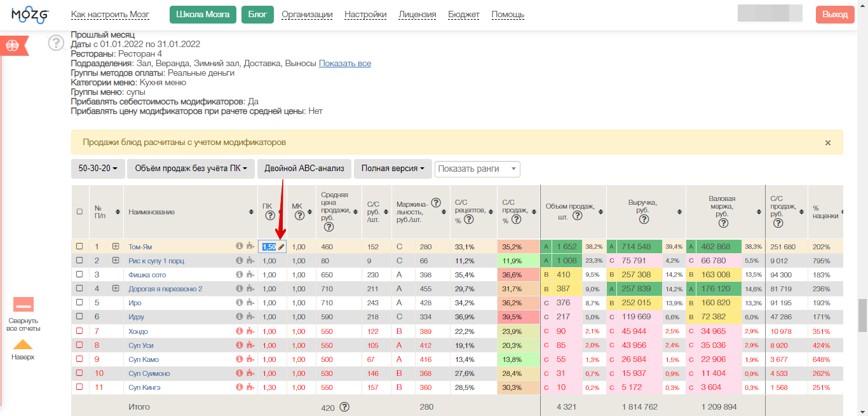Click the light green 11,9% cost cell
Screen dimensions: 868x416
coord(519,261)
